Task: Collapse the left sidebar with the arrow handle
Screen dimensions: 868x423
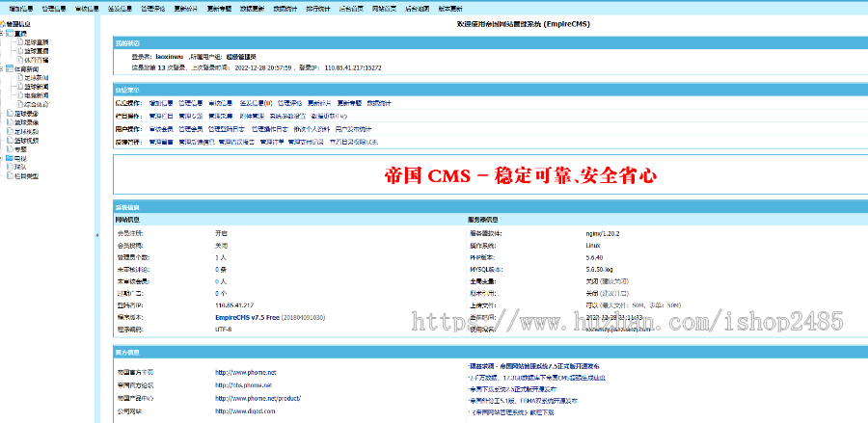Action: point(96,235)
